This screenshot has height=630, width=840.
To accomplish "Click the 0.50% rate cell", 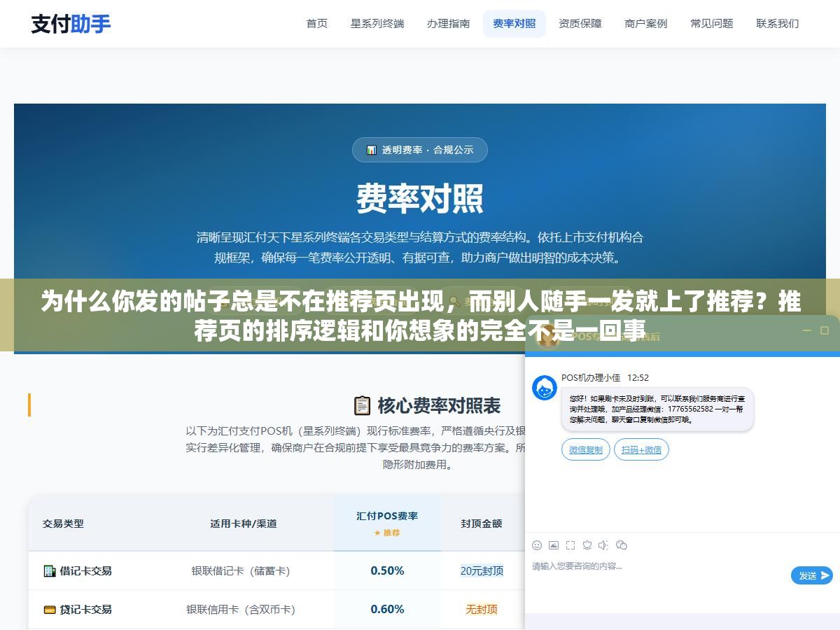I will 387,570.
